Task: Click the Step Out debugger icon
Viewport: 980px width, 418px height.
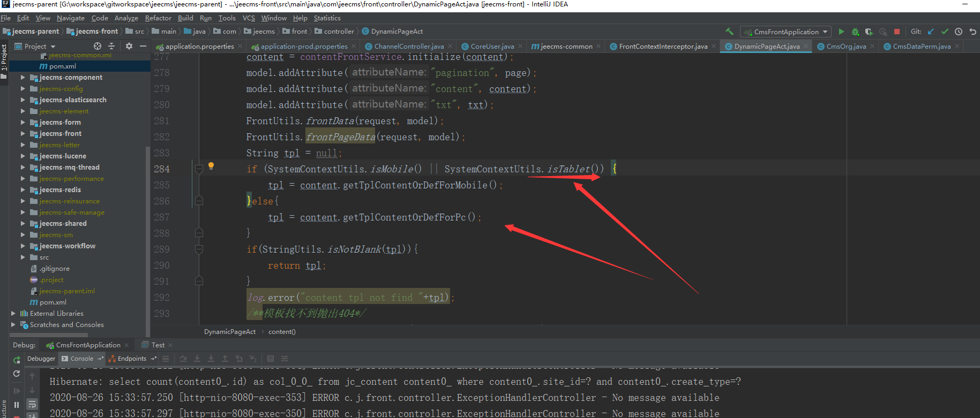Action: (225, 359)
